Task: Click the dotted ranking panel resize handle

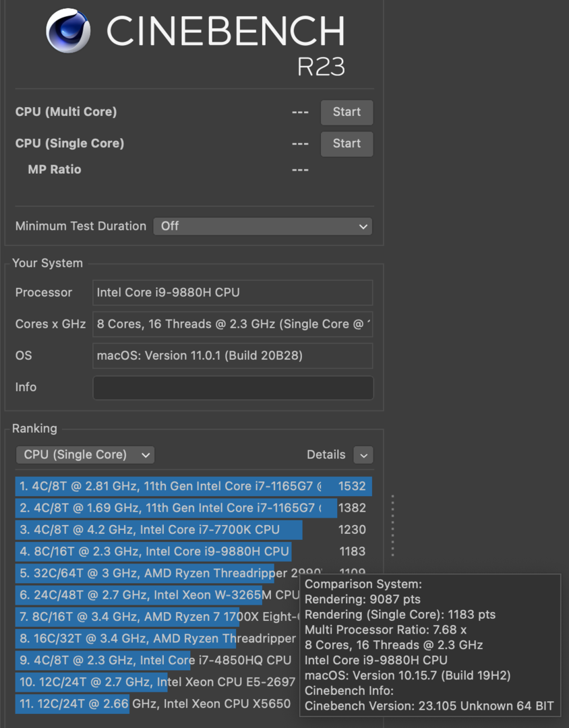Action: click(x=393, y=526)
